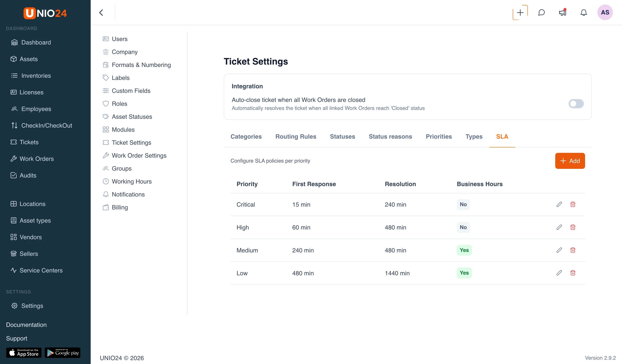Switch to the Categories tab
Viewport: 622px width, 364px height.
[246, 136]
